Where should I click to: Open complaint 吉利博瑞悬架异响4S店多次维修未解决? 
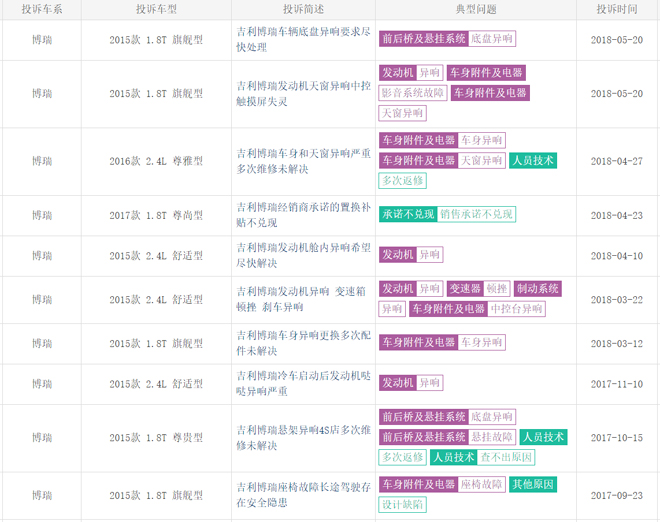pyautogui.click(x=303, y=438)
